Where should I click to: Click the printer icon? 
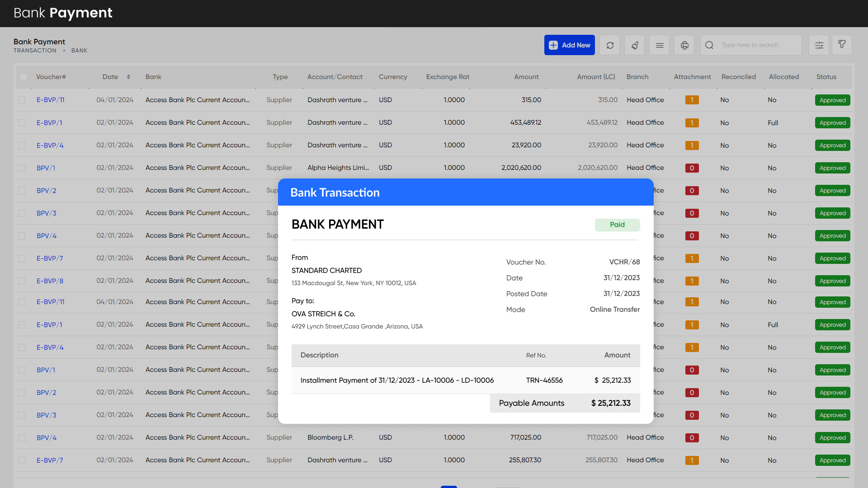coord(684,45)
